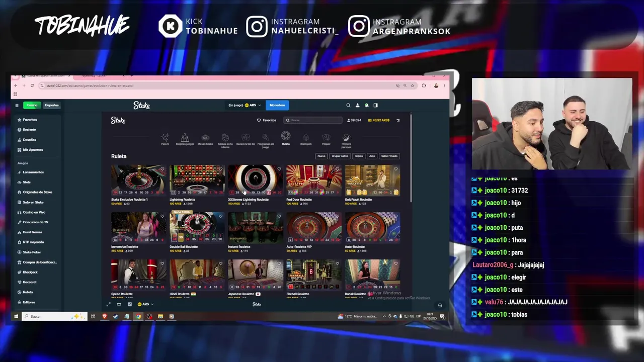
Task: Open the live stats chart icon
Action: 129,304
